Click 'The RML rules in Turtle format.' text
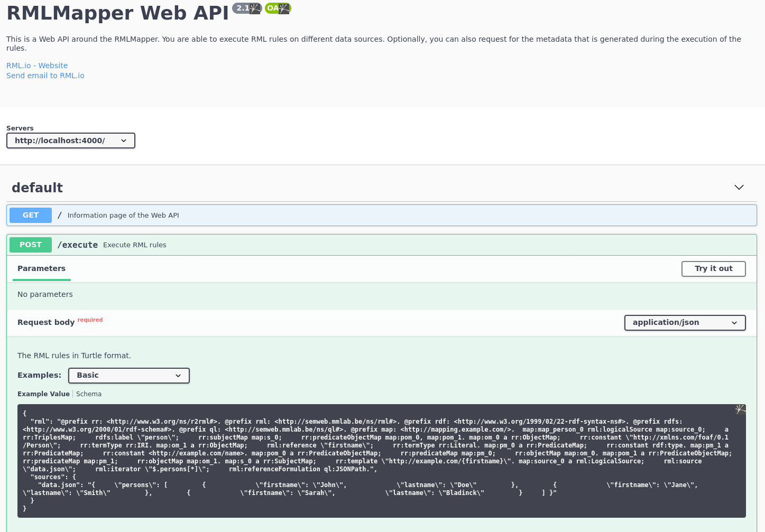The height and width of the screenshot is (532, 765). tap(74, 356)
